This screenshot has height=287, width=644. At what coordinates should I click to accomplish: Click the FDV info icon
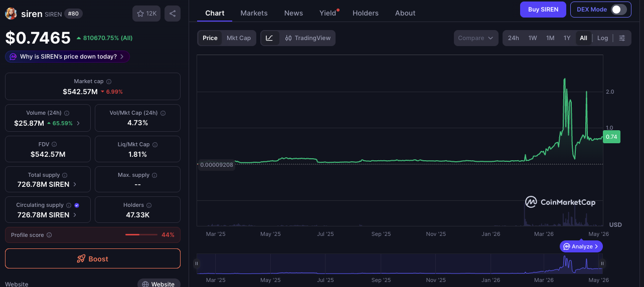[x=55, y=144]
